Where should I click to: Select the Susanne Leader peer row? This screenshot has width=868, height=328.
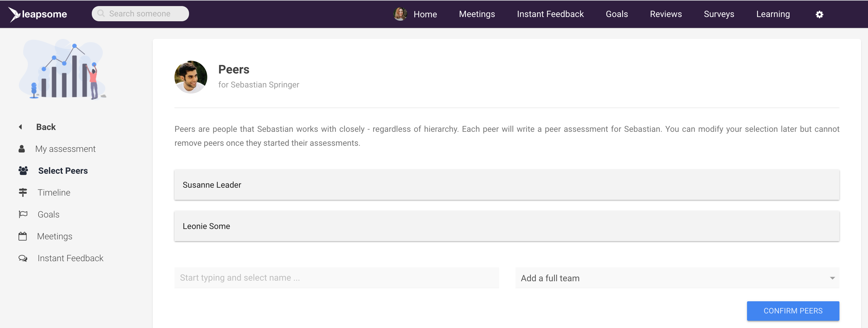click(506, 185)
